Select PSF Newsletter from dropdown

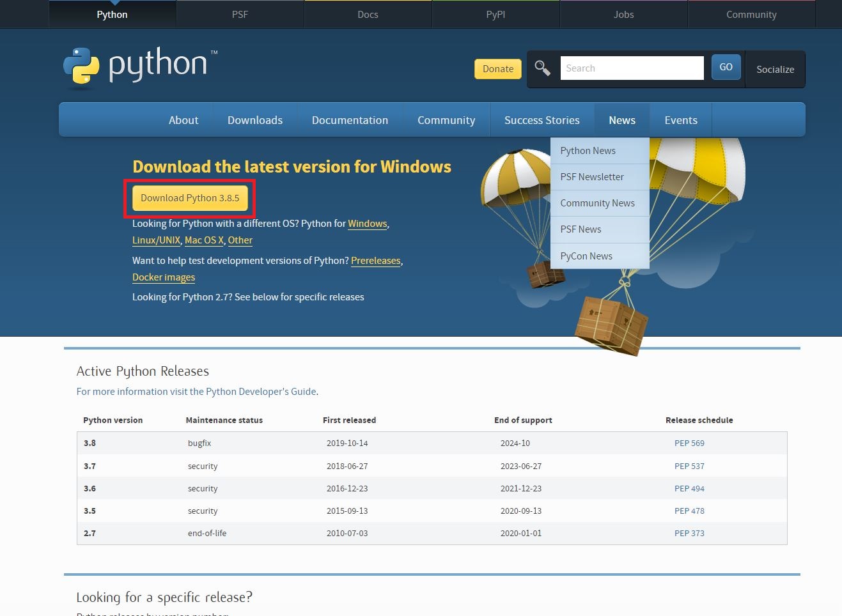pyautogui.click(x=600, y=177)
